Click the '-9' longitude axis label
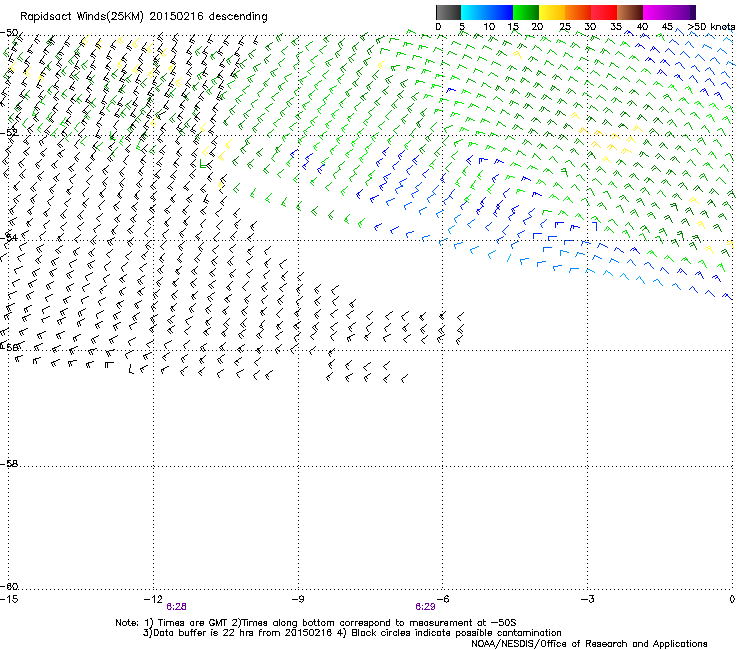This screenshot has width=740, height=650. click(x=297, y=599)
